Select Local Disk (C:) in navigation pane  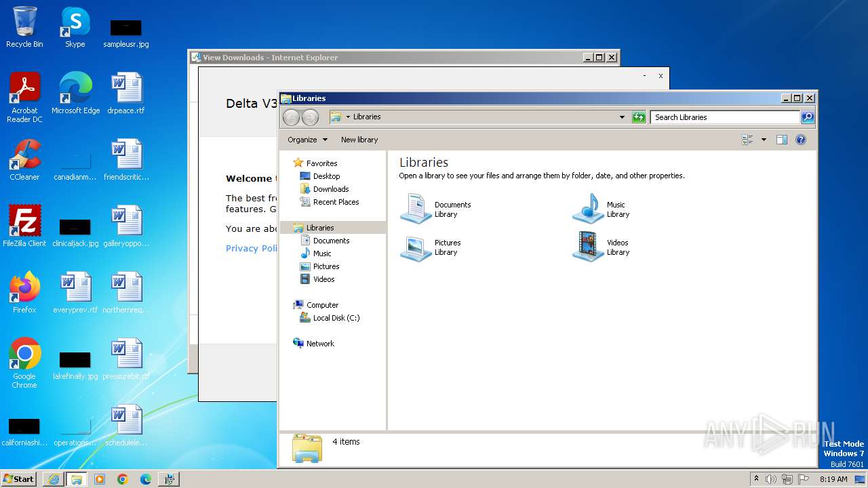[336, 318]
